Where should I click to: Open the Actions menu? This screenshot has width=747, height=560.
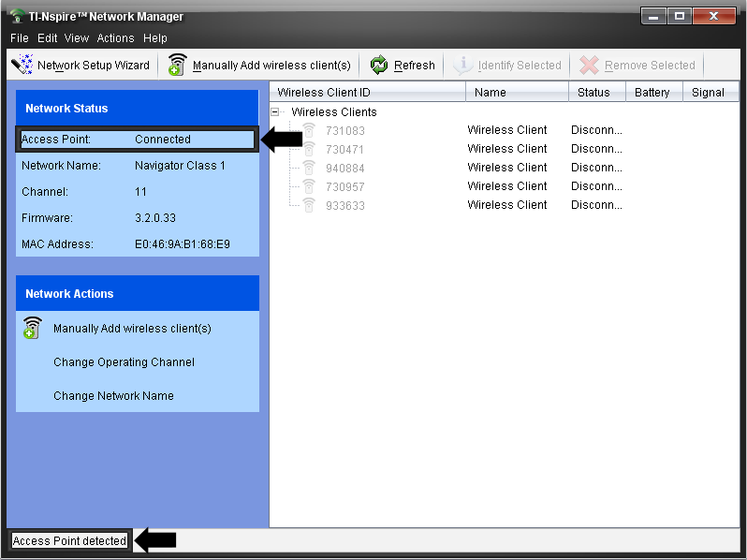pyautogui.click(x=115, y=38)
